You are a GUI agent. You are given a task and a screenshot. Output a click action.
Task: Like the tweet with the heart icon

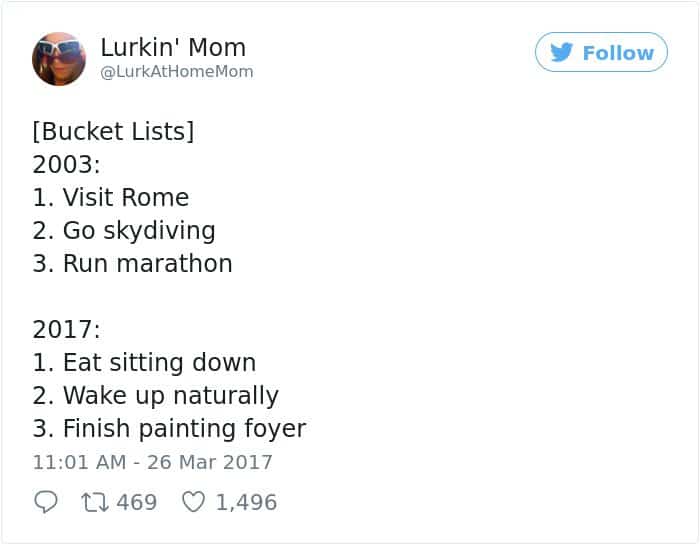192,502
